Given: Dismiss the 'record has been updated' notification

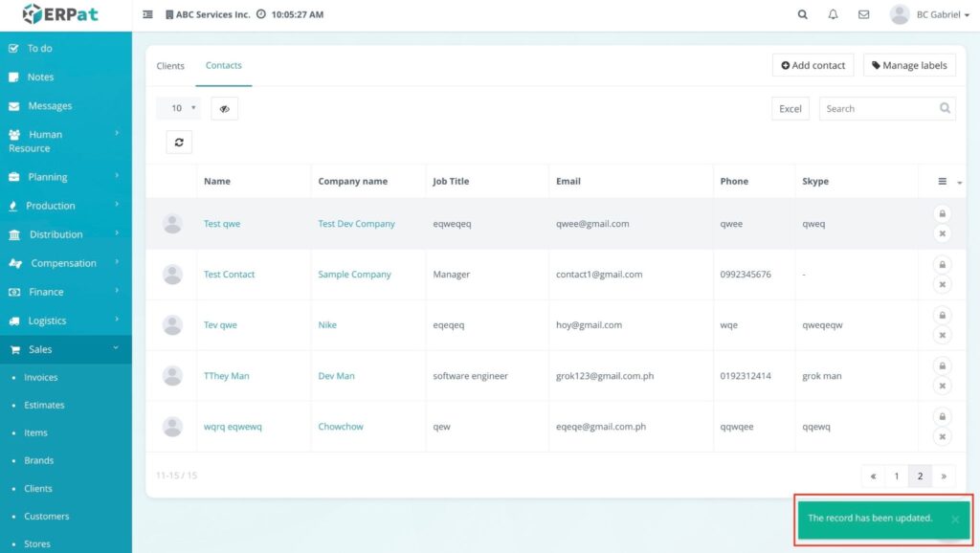Looking at the screenshot, I should [954, 520].
